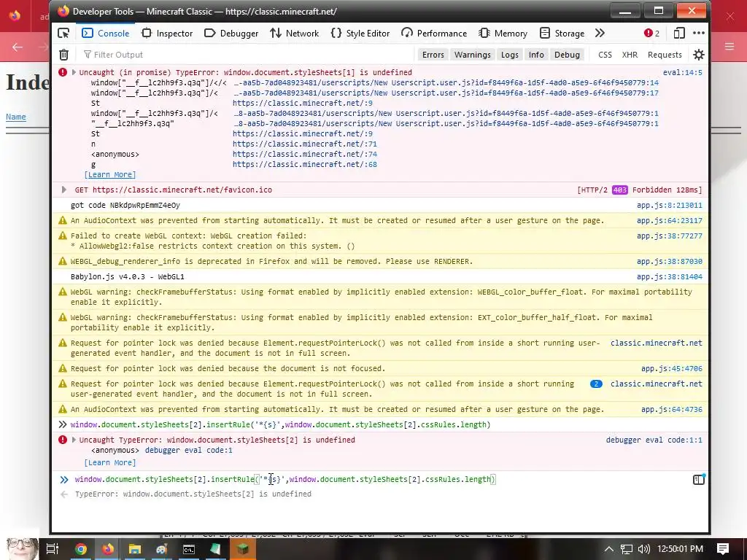Open the Style Editor tab

[x=360, y=33]
